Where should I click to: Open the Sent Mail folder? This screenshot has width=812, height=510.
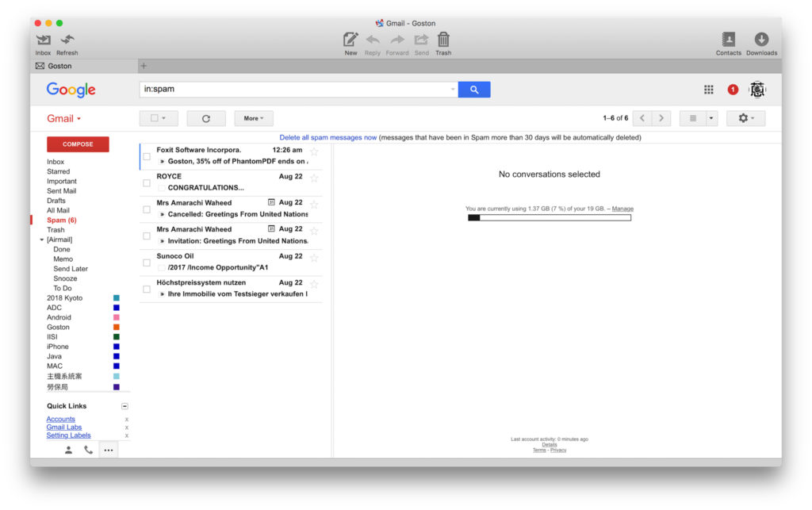click(61, 191)
